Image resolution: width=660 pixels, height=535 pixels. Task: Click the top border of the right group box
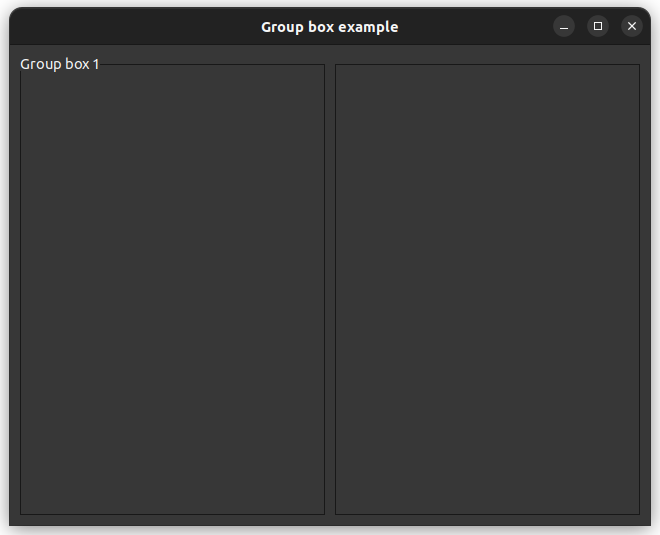(x=487, y=65)
